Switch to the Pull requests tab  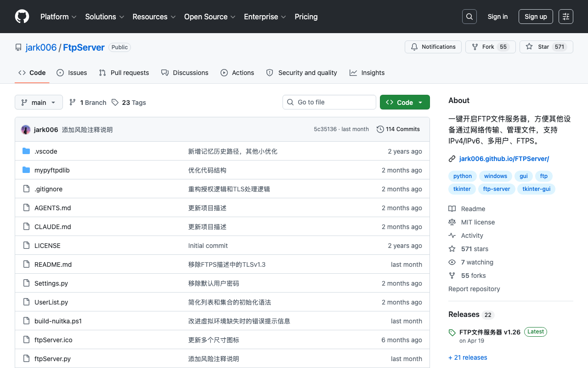tap(124, 73)
